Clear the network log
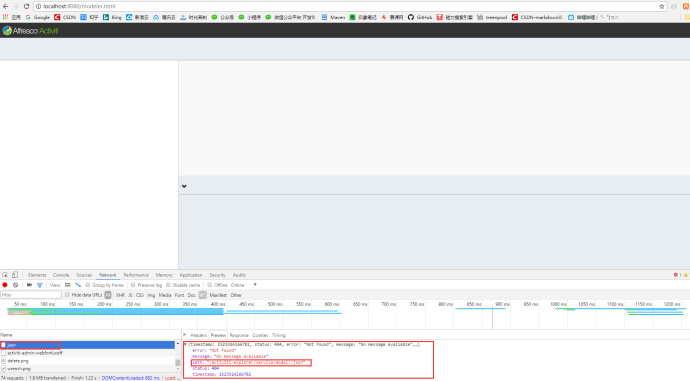Screen dimensions: 690x381 pos(15,285)
